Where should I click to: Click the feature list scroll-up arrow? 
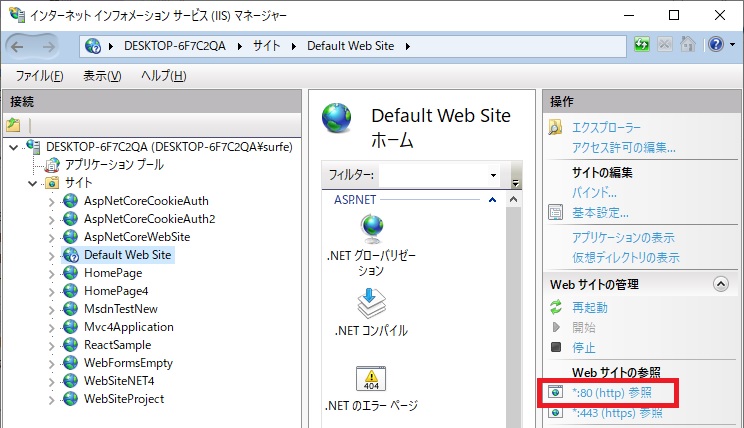tap(513, 200)
